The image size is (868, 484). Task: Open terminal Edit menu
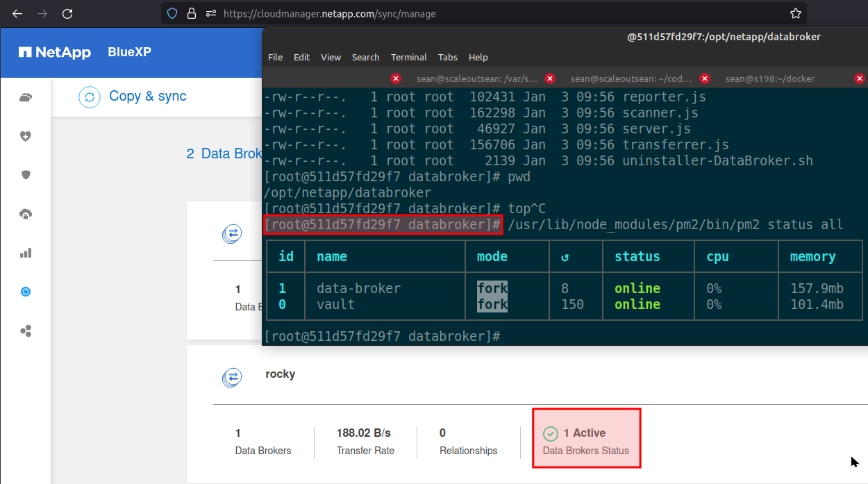point(301,57)
